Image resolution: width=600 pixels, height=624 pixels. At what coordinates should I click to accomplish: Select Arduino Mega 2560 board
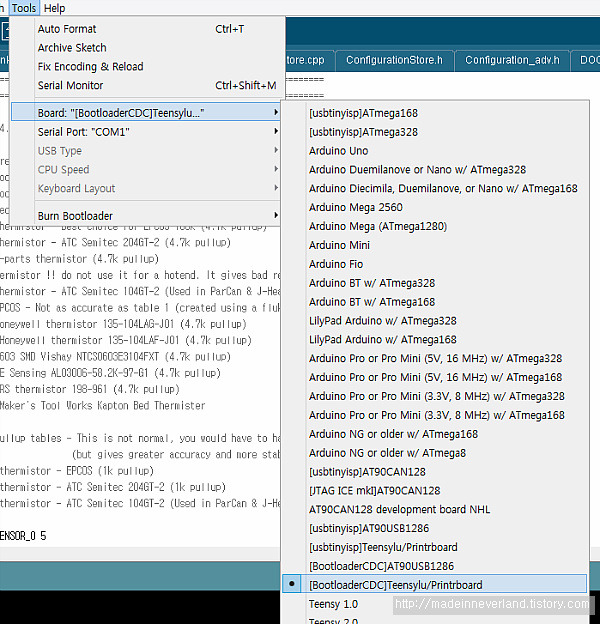coord(434,207)
